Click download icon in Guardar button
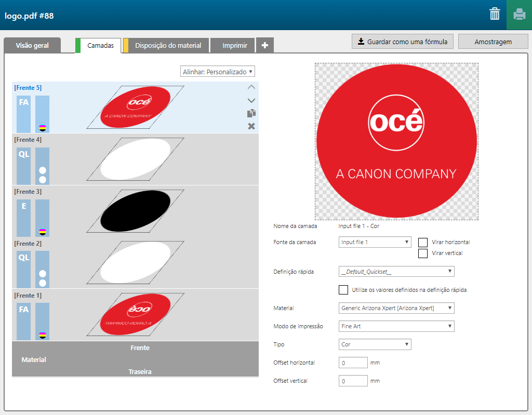 pyautogui.click(x=361, y=42)
